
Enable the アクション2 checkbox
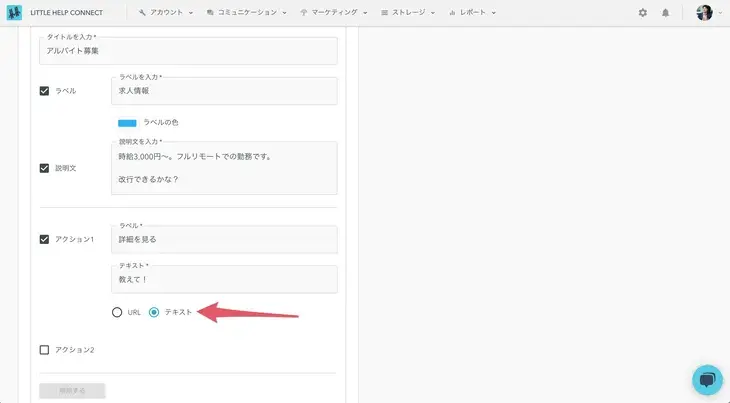point(44,350)
